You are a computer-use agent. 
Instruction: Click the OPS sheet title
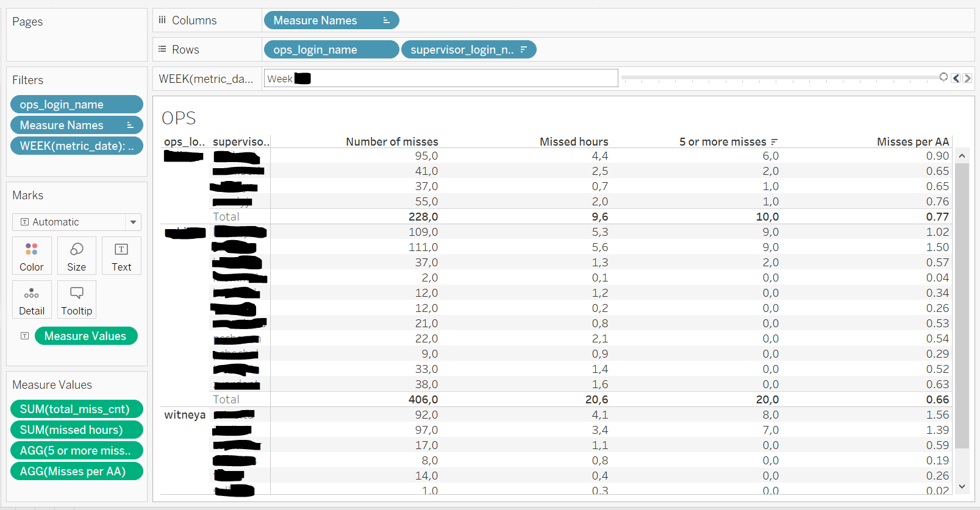179,118
